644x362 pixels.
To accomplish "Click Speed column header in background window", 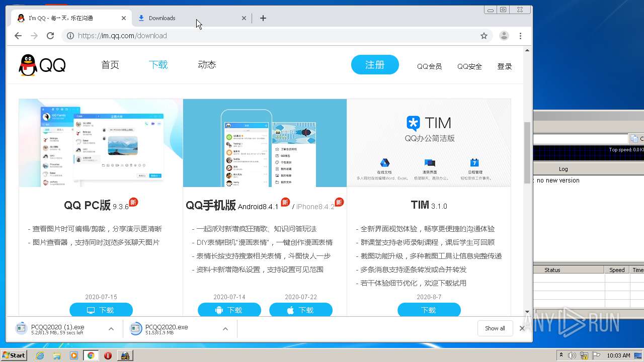I will (x=617, y=270).
